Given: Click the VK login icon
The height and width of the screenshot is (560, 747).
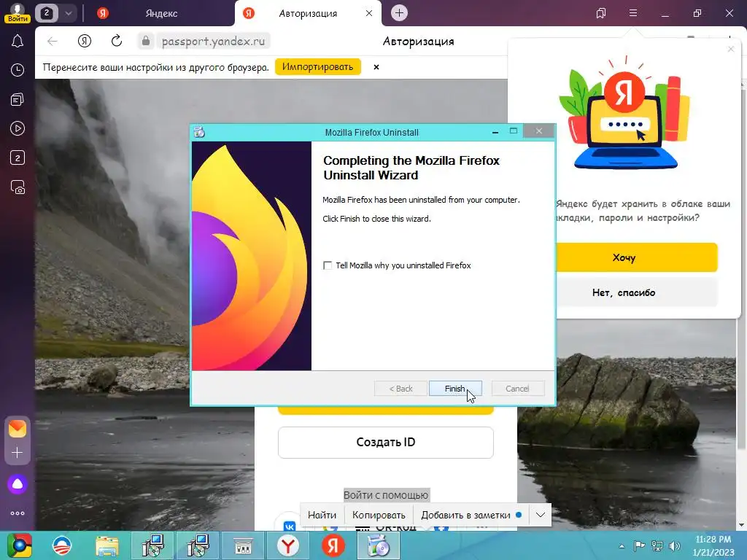Looking at the screenshot, I should [x=289, y=526].
